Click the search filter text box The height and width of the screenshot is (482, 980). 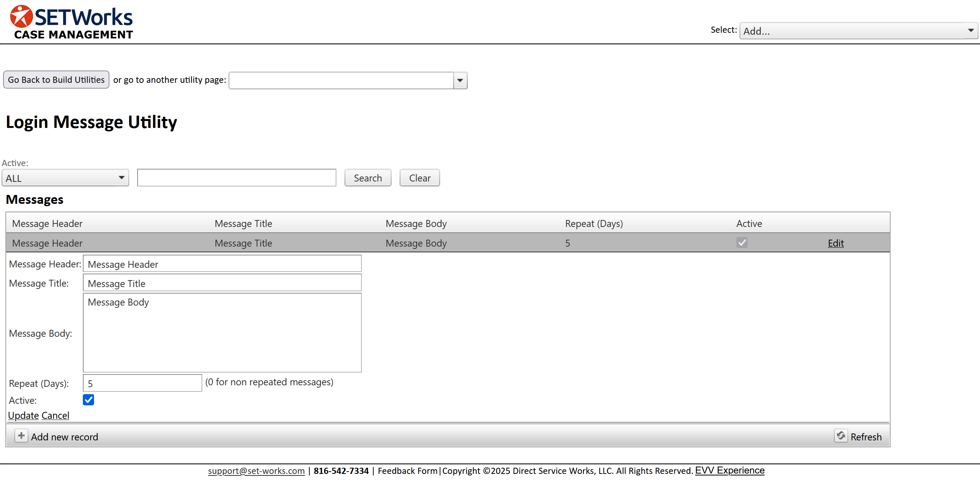(237, 178)
